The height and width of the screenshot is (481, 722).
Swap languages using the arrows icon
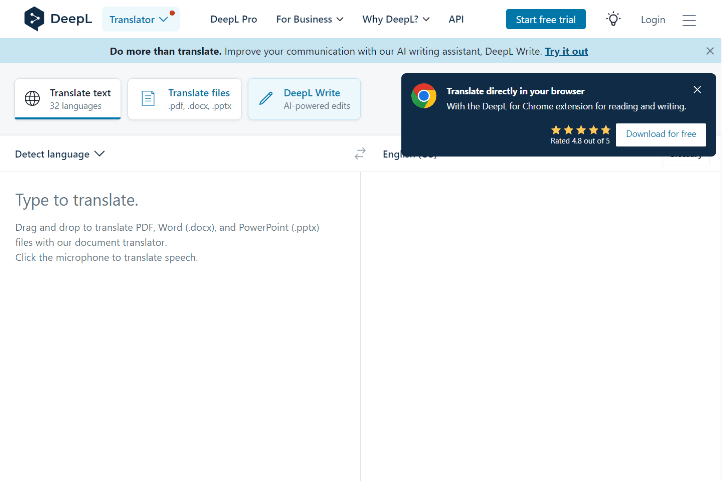pyautogui.click(x=360, y=154)
